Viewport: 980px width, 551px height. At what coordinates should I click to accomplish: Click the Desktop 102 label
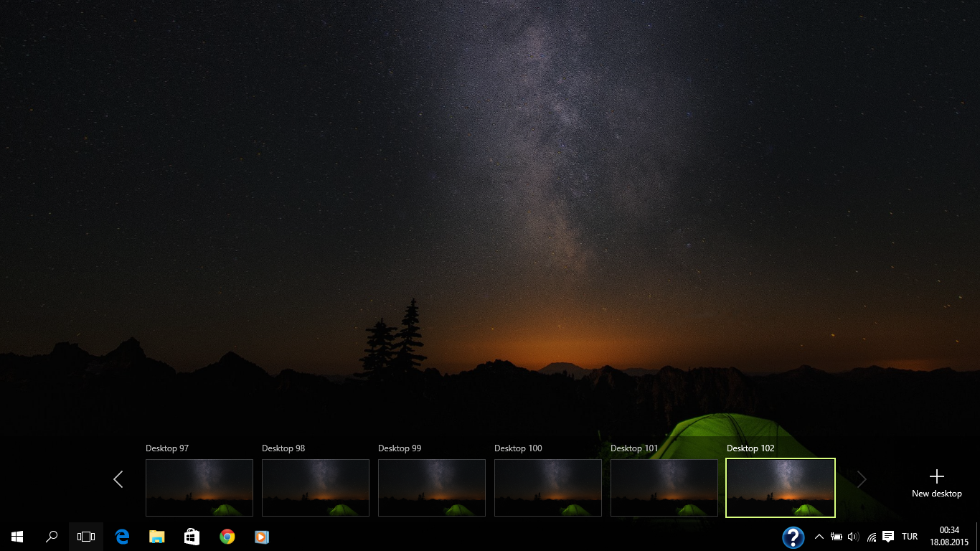(750, 448)
